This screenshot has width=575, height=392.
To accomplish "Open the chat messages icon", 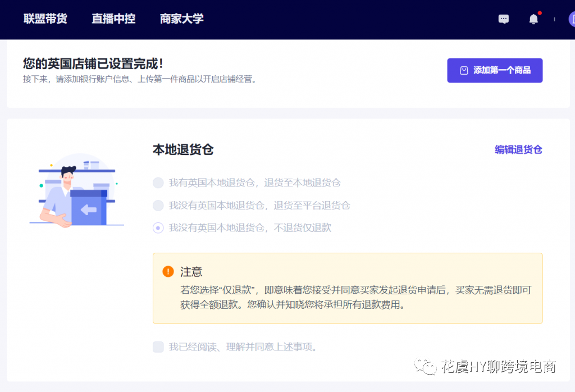I will (x=504, y=19).
